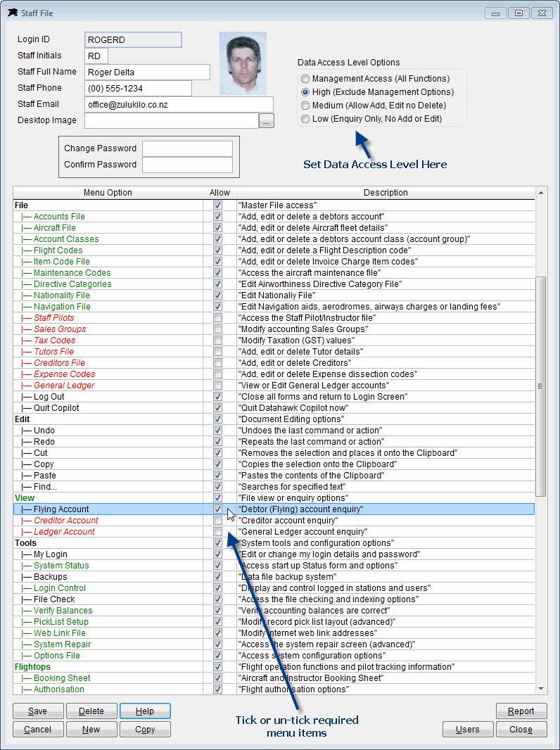Image resolution: width=560 pixels, height=750 pixels.
Task: Click the Cancel button
Action: click(38, 730)
